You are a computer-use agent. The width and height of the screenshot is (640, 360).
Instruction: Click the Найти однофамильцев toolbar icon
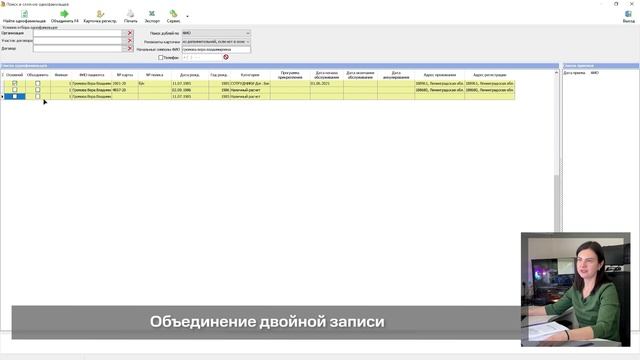click(24, 14)
